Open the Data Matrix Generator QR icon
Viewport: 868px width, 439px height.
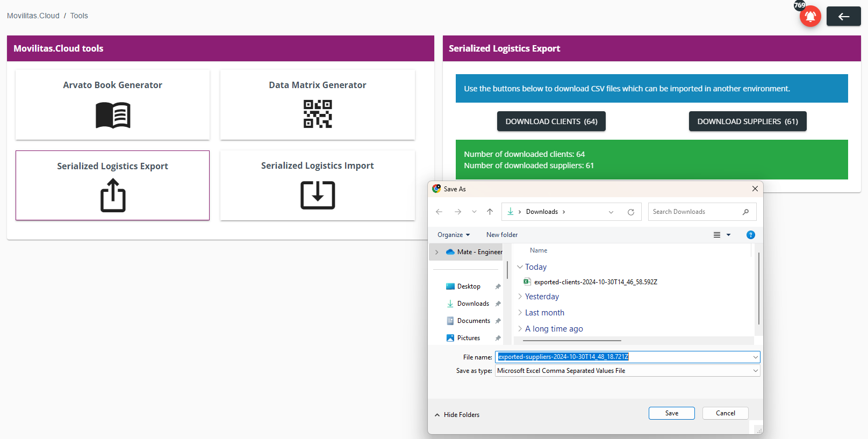coord(318,114)
